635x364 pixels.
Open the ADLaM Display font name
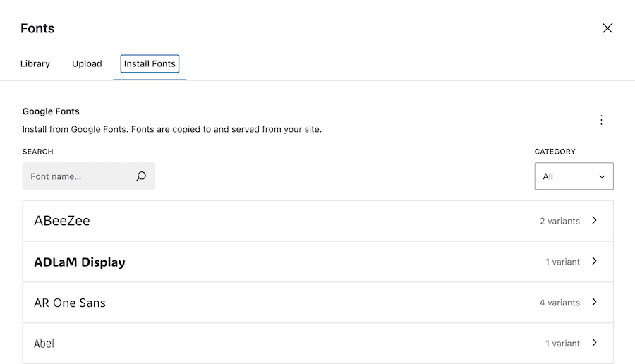coord(80,262)
